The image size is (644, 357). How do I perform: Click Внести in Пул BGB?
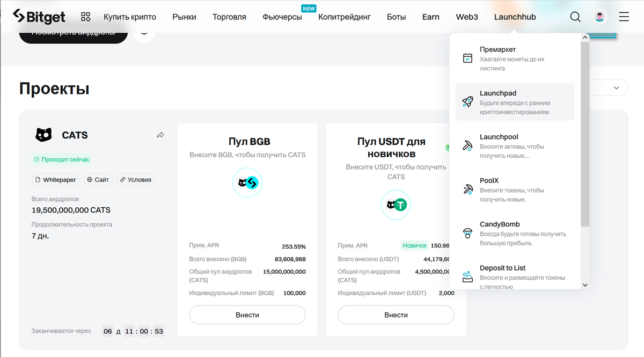247,315
